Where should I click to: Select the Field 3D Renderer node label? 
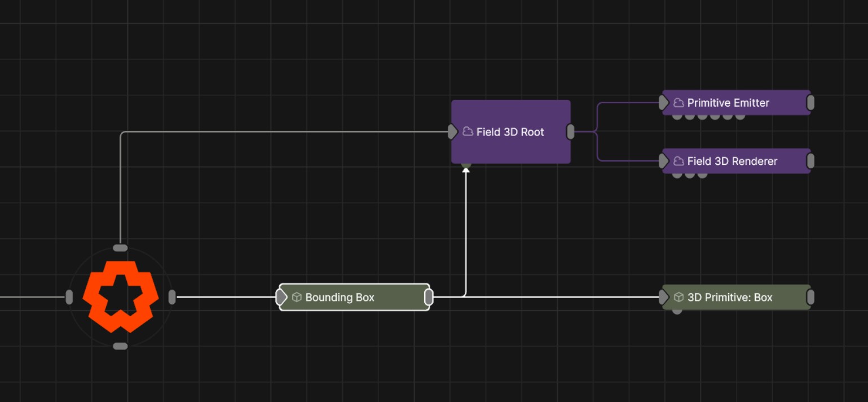732,161
